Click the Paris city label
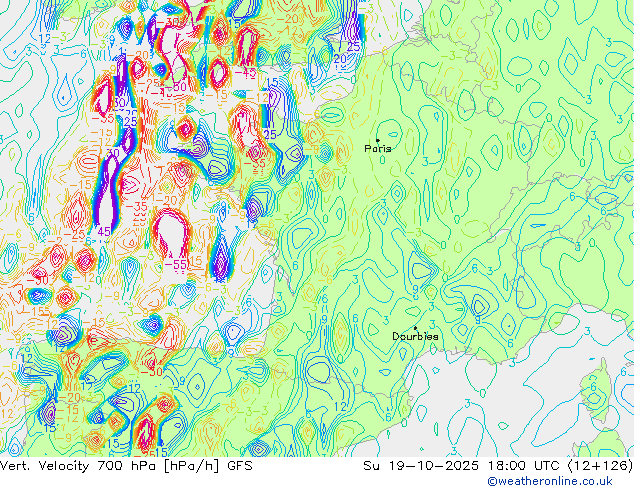This screenshot has height=490, width=634. tap(378, 149)
